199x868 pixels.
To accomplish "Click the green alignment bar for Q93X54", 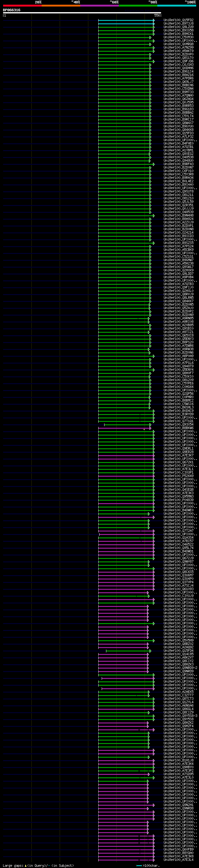I will (x=127, y=425).
